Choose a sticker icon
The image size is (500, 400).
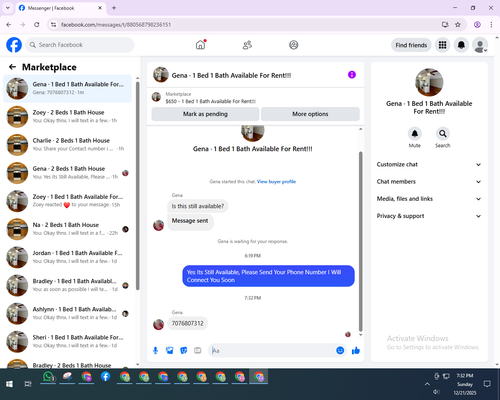point(184,351)
